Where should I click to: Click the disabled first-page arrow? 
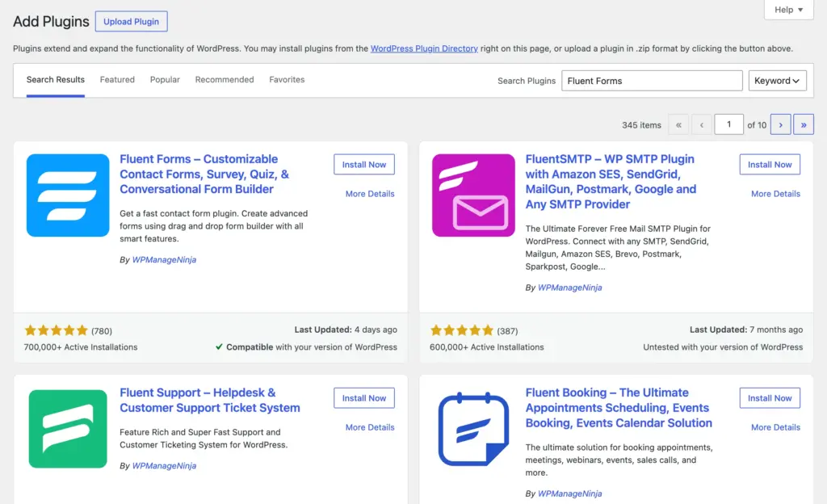pyautogui.click(x=678, y=125)
